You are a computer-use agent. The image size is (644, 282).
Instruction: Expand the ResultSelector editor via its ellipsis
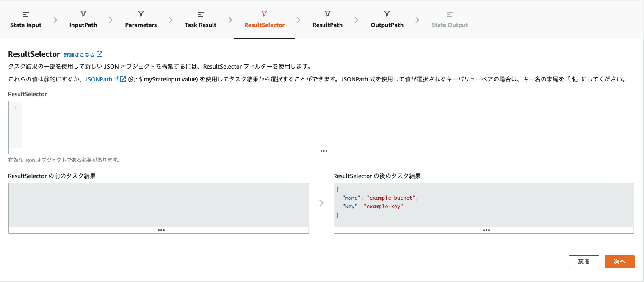[x=324, y=151]
